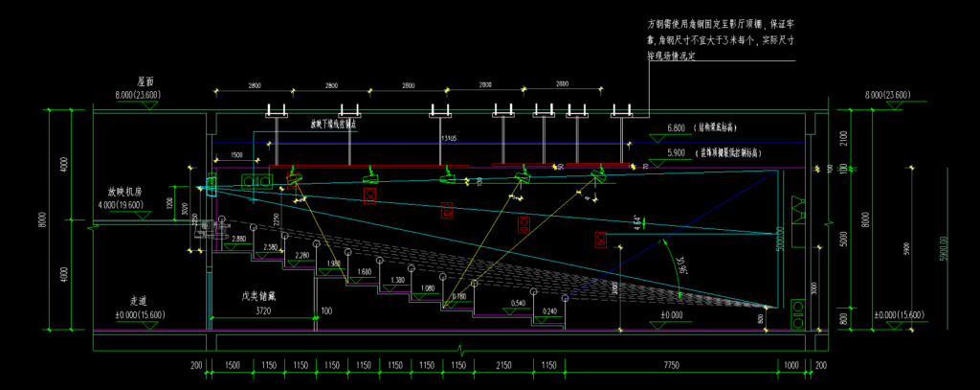Click the leftmost red surround speaker symbol

click(x=369, y=195)
